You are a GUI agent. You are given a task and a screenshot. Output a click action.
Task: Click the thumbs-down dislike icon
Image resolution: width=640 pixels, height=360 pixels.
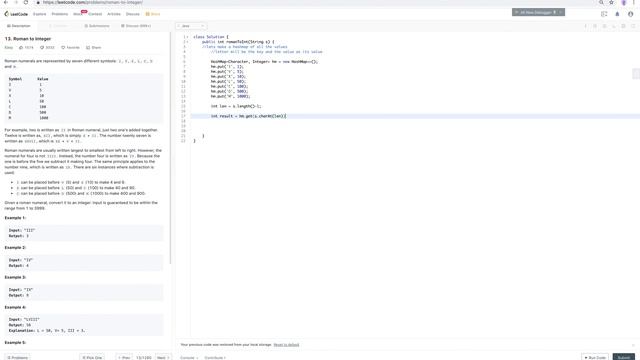point(42,47)
